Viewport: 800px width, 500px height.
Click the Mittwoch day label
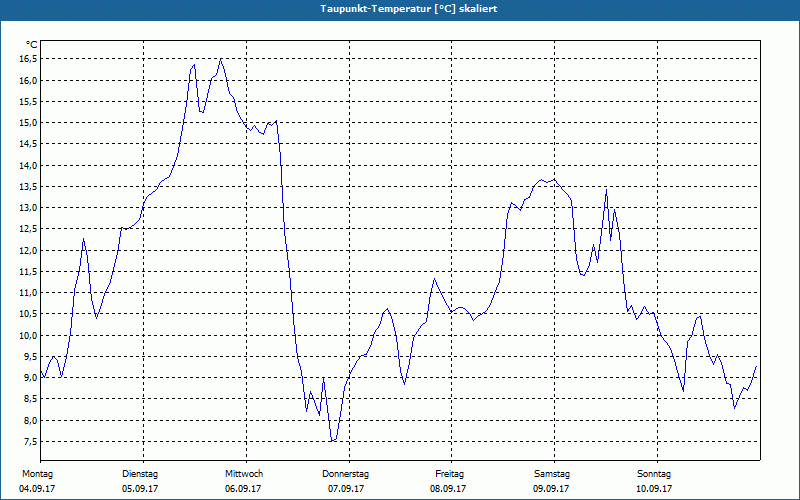pos(244,474)
